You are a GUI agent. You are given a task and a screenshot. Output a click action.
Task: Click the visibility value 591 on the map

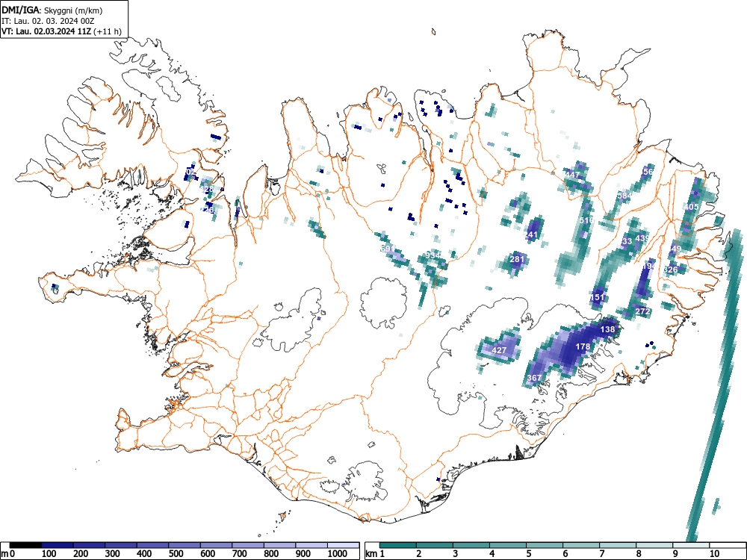[388, 249]
